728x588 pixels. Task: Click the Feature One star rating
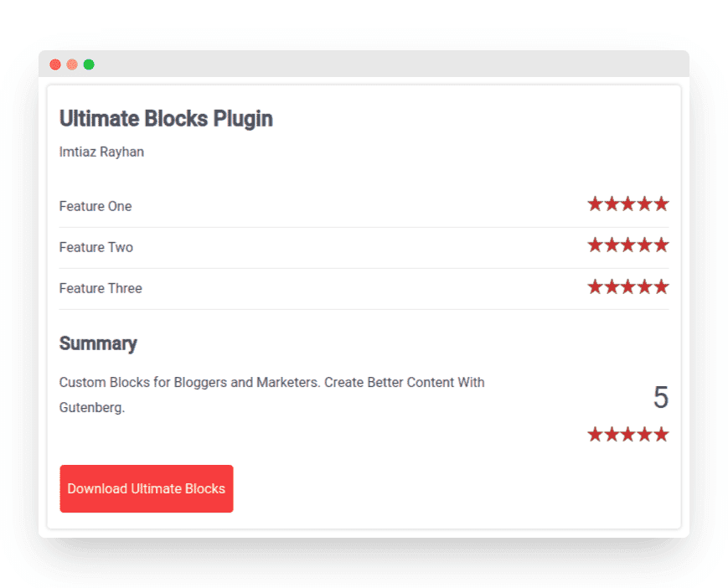pos(627,204)
